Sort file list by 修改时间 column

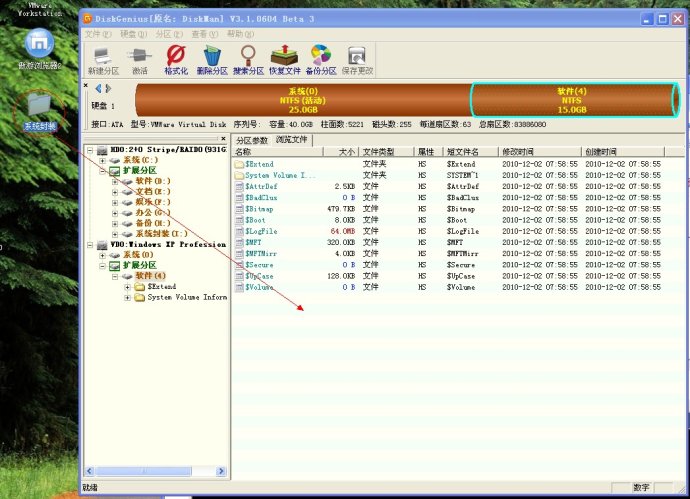(540, 152)
